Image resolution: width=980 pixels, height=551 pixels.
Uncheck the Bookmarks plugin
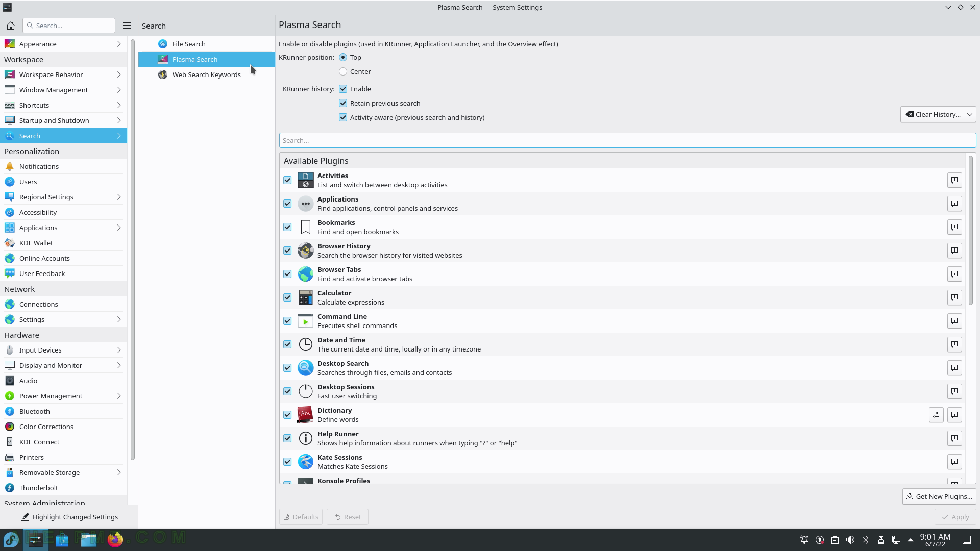(x=287, y=227)
